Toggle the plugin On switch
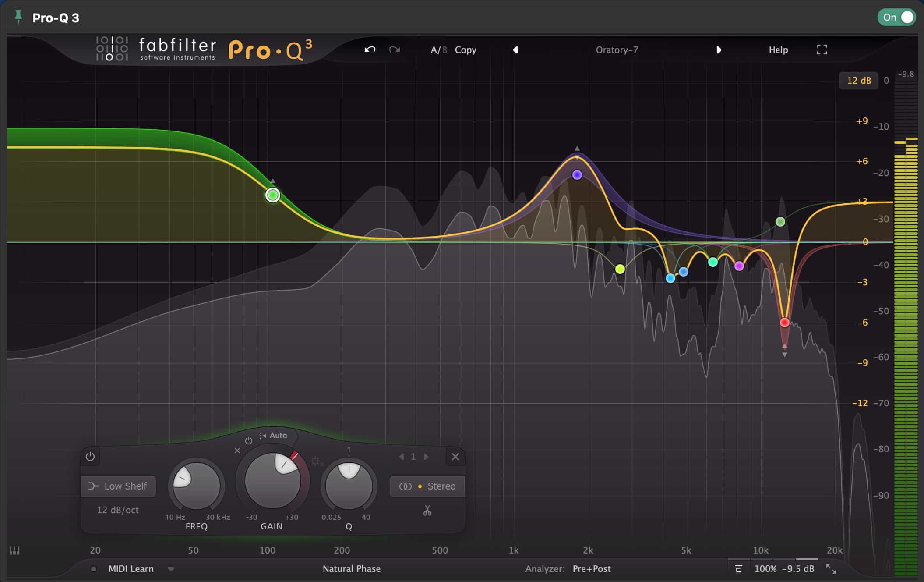The image size is (924, 582). pos(898,18)
